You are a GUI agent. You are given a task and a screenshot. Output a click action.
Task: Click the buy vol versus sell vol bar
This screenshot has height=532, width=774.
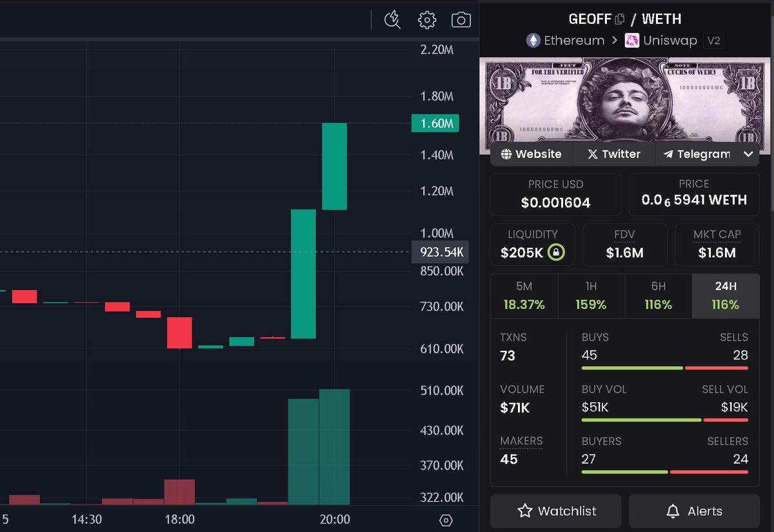[x=665, y=420]
